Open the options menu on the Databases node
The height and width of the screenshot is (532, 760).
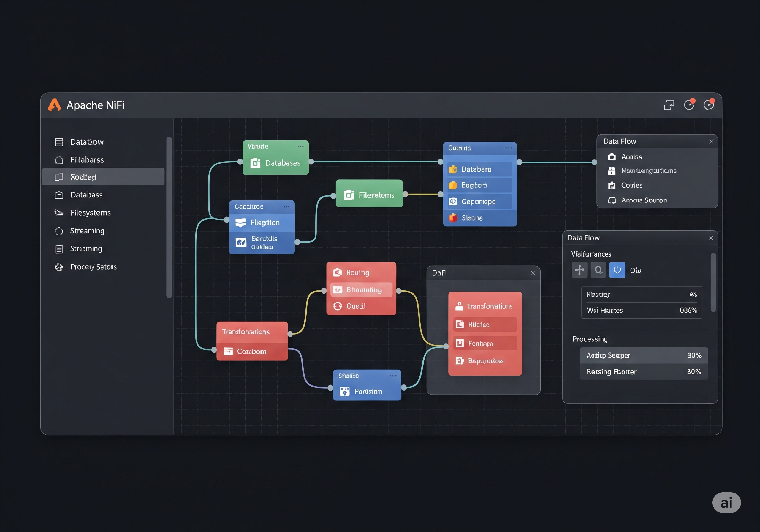pos(300,146)
